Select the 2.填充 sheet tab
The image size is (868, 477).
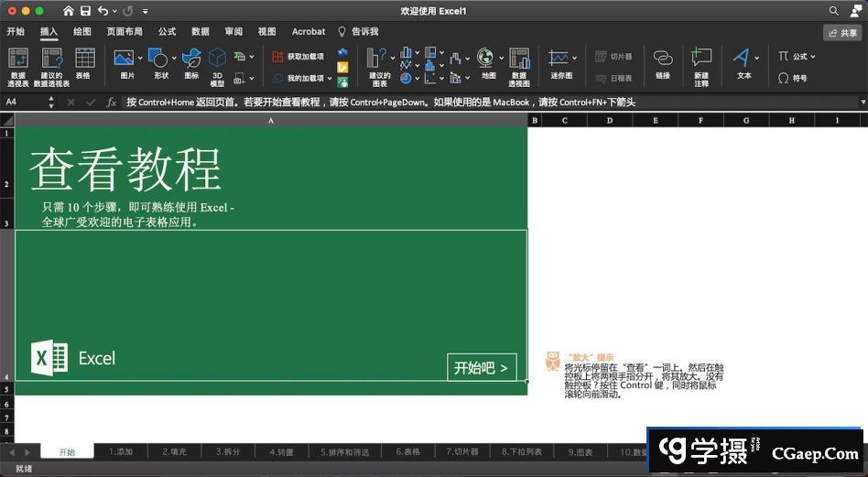[x=174, y=452]
